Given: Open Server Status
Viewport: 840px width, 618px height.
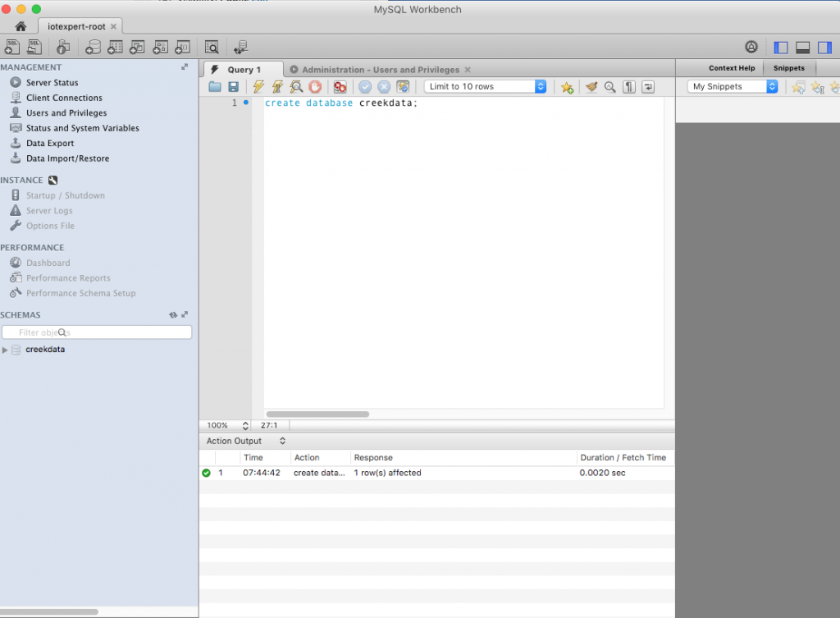Looking at the screenshot, I should [x=52, y=83].
